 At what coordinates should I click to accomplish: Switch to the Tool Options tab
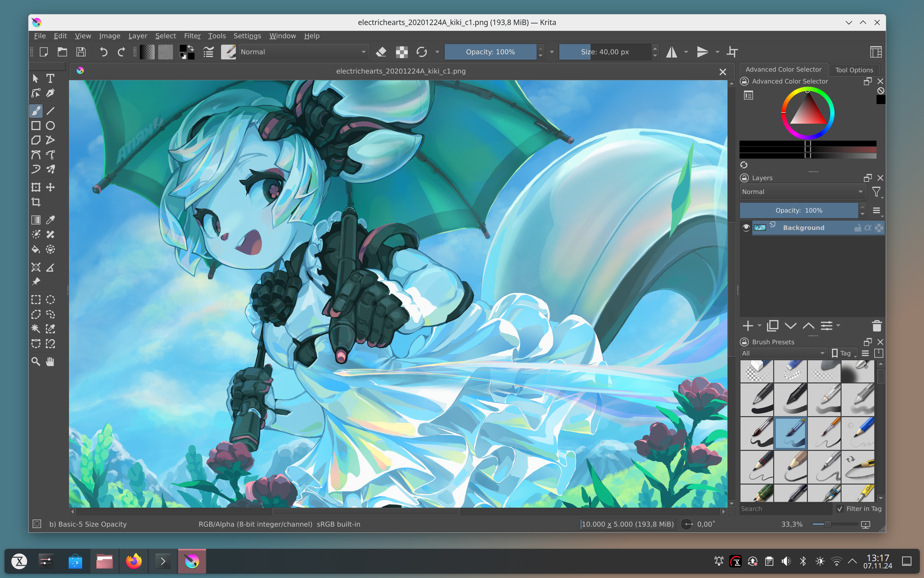pyautogui.click(x=854, y=70)
